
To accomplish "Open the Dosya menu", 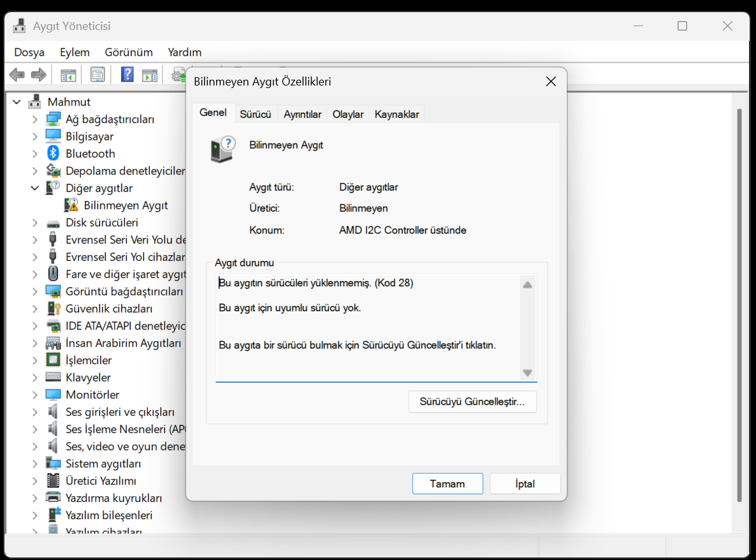I will 29,52.
